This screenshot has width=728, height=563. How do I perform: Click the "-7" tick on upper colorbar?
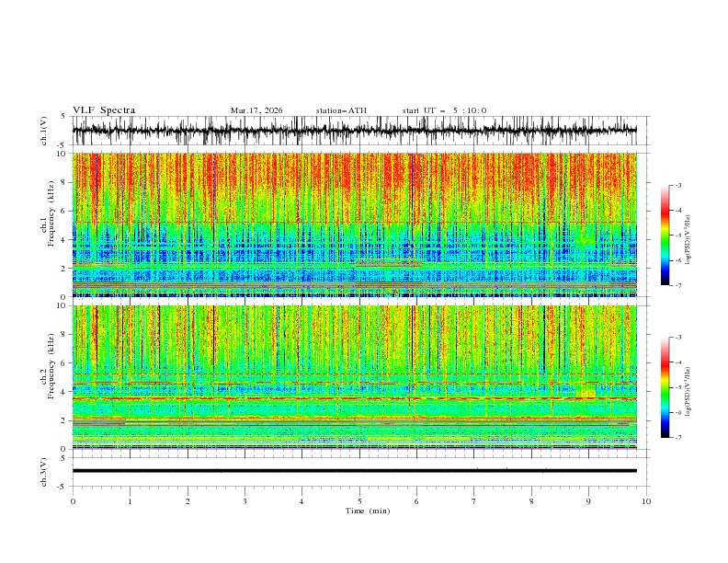(x=678, y=286)
